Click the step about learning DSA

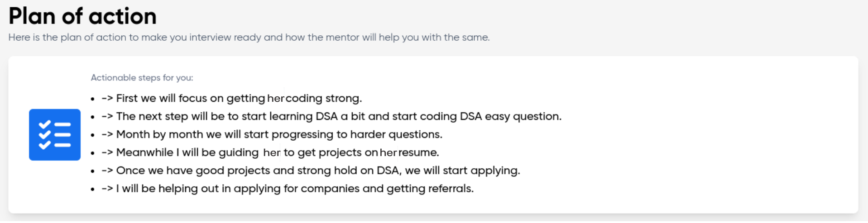331,116
